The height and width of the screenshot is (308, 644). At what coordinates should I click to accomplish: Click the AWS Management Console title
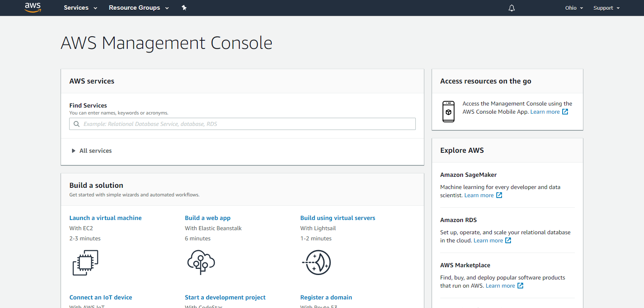[x=166, y=43]
